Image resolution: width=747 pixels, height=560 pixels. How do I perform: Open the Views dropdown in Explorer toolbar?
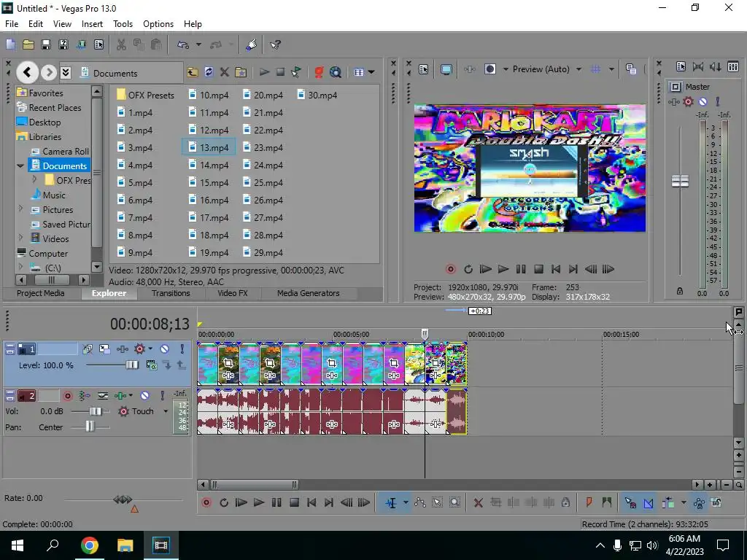(371, 72)
